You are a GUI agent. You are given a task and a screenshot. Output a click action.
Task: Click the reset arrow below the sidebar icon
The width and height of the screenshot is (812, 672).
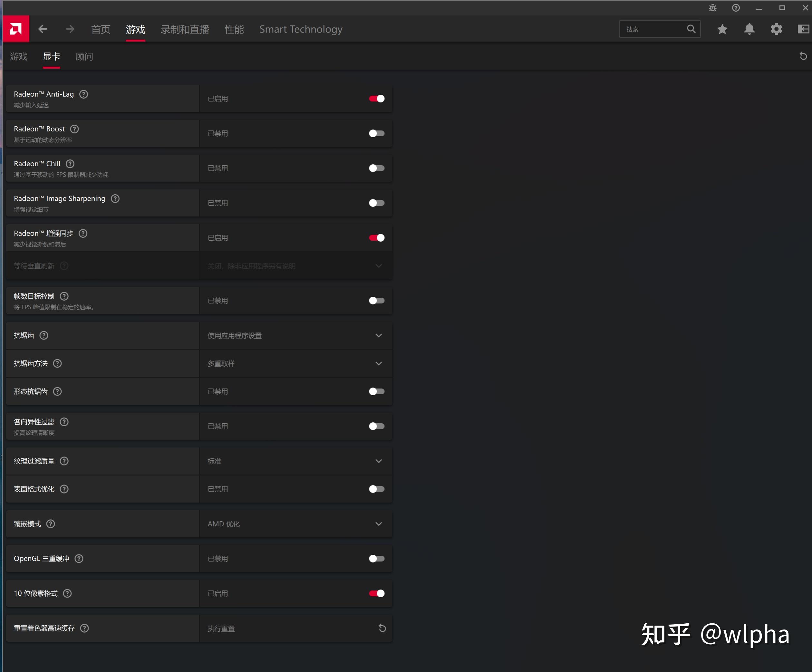point(803,56)
